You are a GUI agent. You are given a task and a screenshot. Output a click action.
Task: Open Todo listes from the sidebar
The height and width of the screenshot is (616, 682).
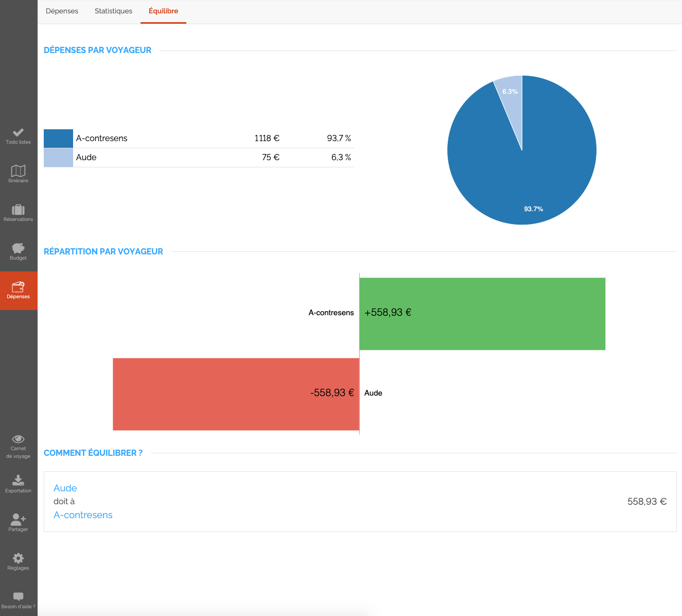(19, 136)
